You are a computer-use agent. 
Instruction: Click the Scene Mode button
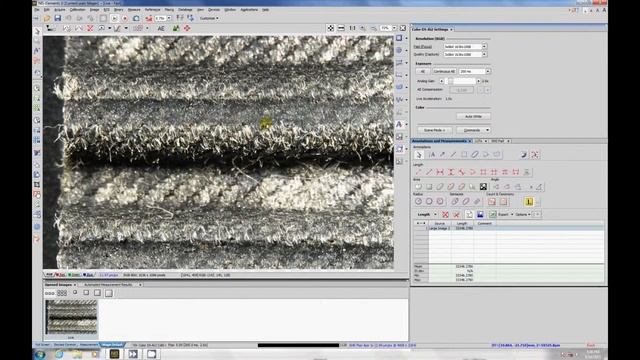point(434,130)
